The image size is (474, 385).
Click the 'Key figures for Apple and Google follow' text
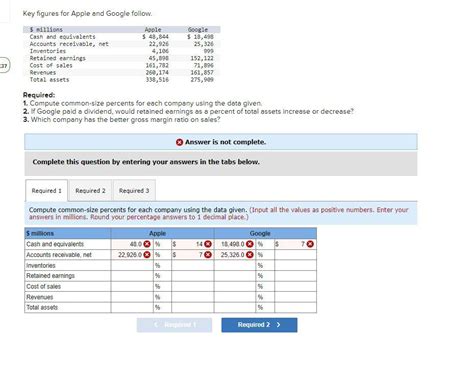click(x=87, y=14)
